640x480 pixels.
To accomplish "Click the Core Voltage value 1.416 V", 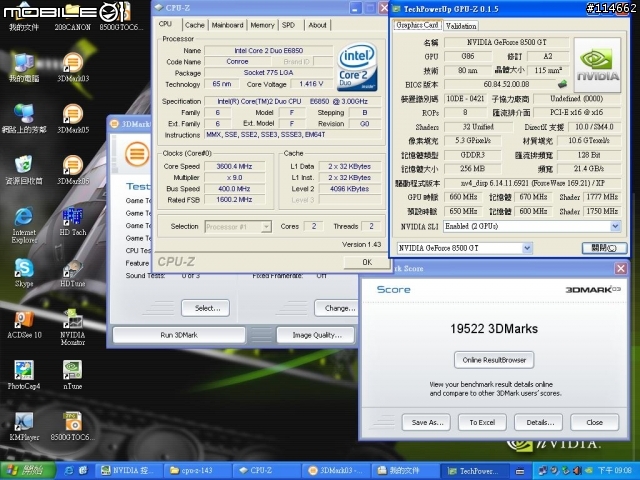I will pos(311,84).
